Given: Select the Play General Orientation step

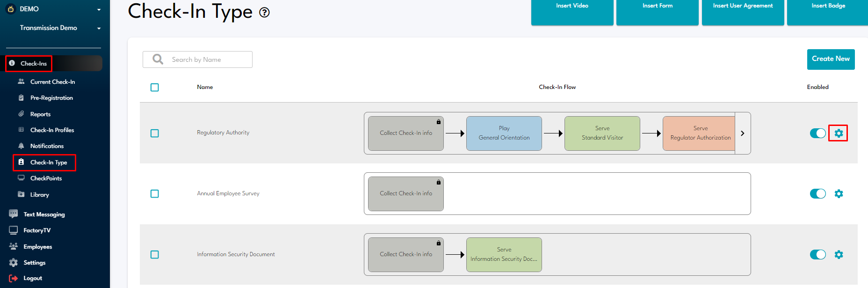Looking at the screenshot, I should (x=504, y=133).
